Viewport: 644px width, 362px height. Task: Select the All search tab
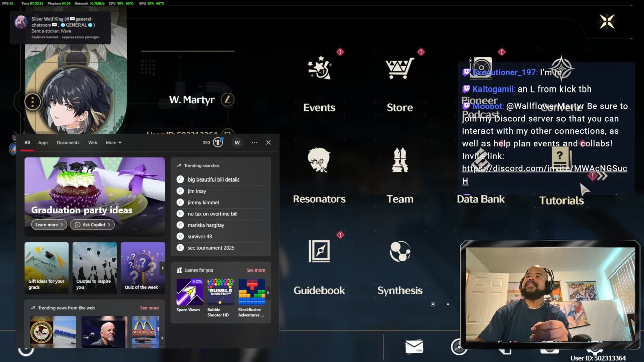click(x=27, y=142)
